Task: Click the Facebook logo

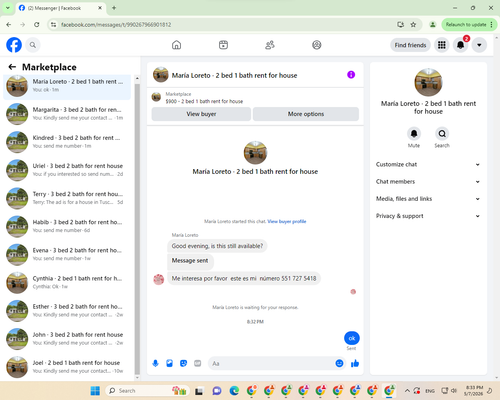Action: [x=14, y=45]
